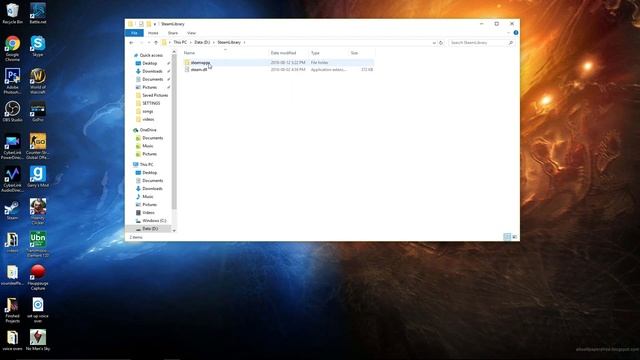Click Data (D:) in the address path
Screen dimensions: 640x360
click(202, 42)
